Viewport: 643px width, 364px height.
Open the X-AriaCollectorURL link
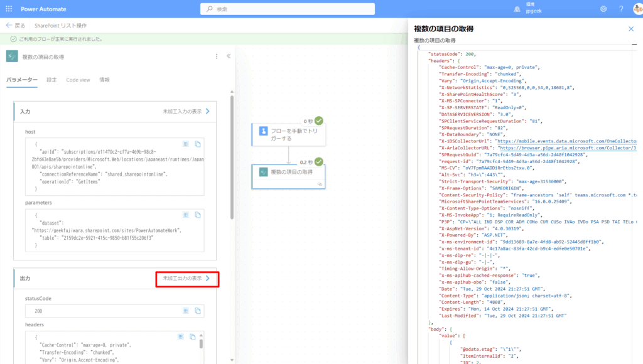pyautogui.click(x=567, y=148)
